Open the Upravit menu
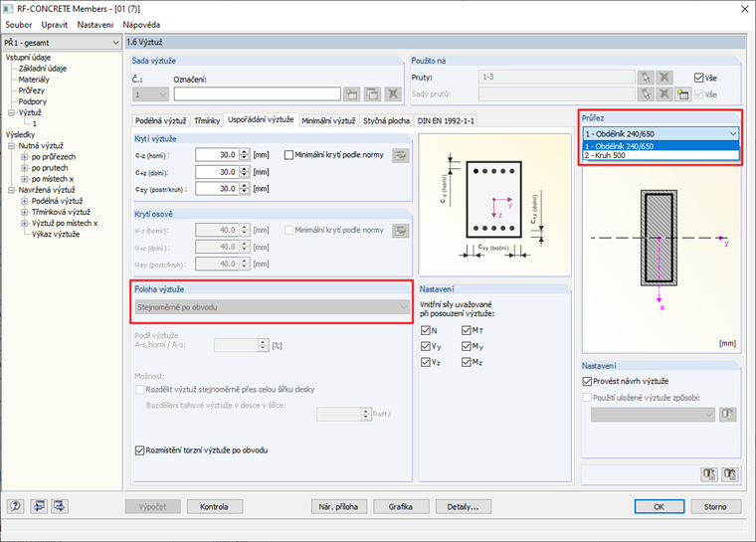The image size is (756, 542). click(x=55, y=25)
